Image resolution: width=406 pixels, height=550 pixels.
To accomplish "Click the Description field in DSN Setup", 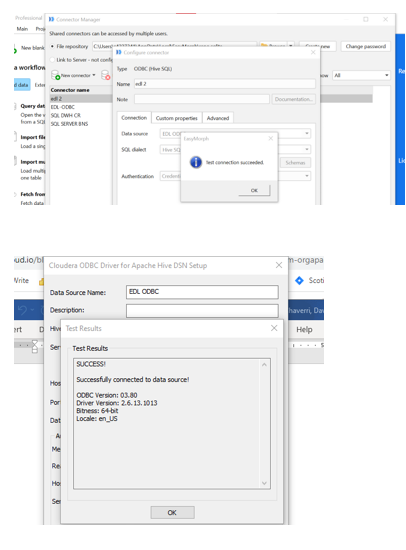I will (x=202, y=311).
